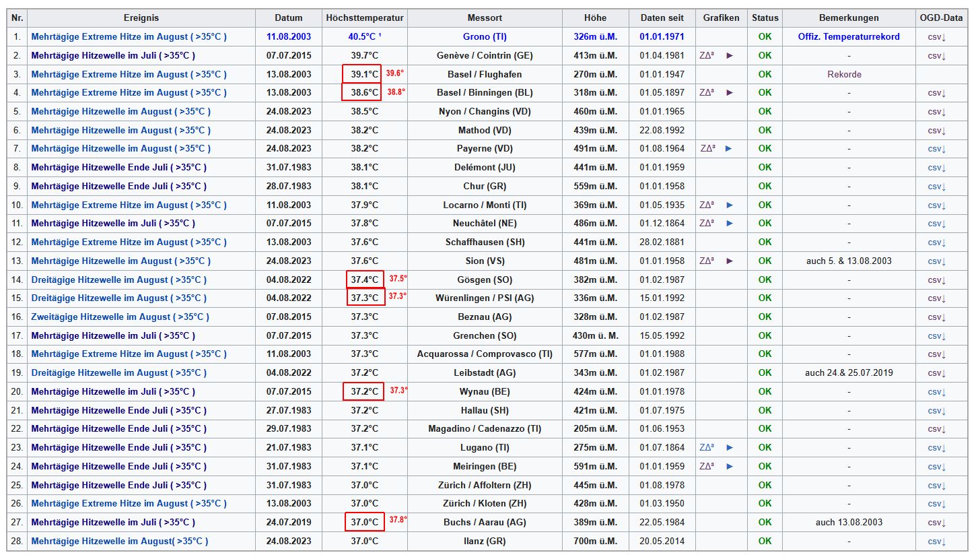
Task: Download csv data for Grono (TI)
Action: [937, 37]
